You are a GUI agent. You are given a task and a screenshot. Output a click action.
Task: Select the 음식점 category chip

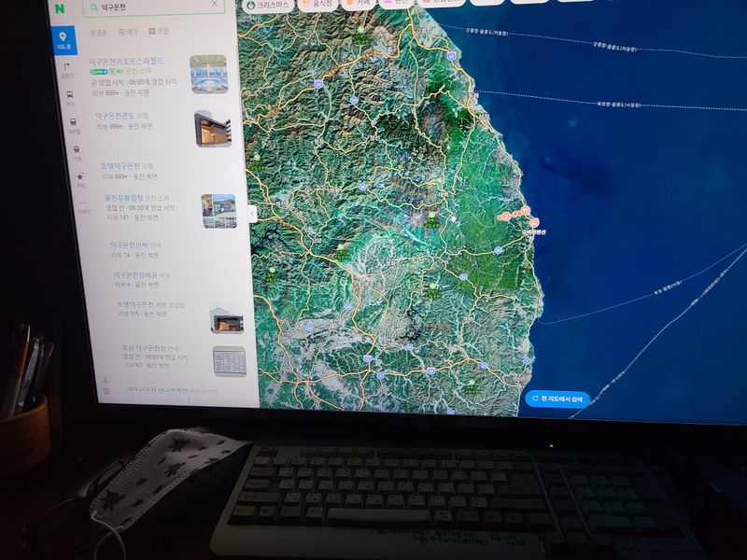pyautogui.click(x=318, y=6)
